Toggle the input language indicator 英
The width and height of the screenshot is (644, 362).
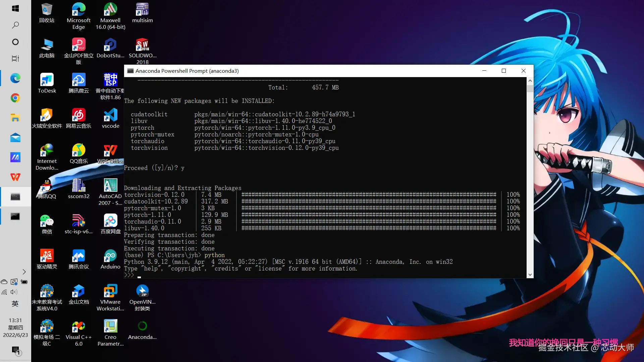coord(15,304)
